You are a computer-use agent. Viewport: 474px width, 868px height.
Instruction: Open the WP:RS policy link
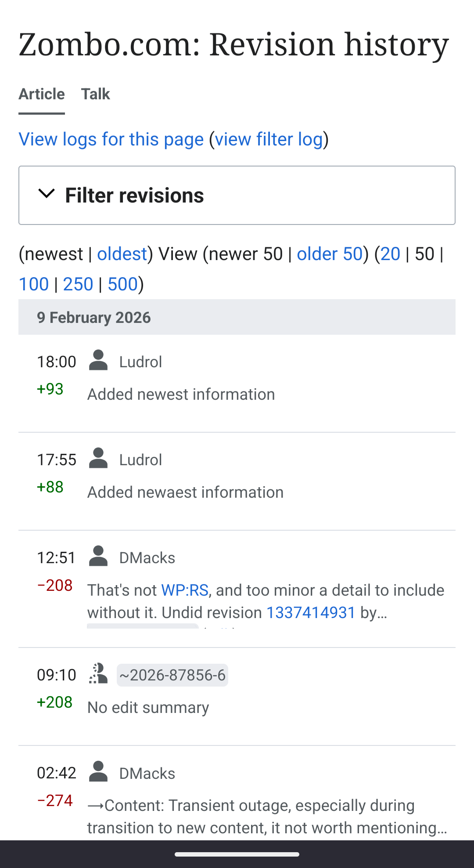185,590
